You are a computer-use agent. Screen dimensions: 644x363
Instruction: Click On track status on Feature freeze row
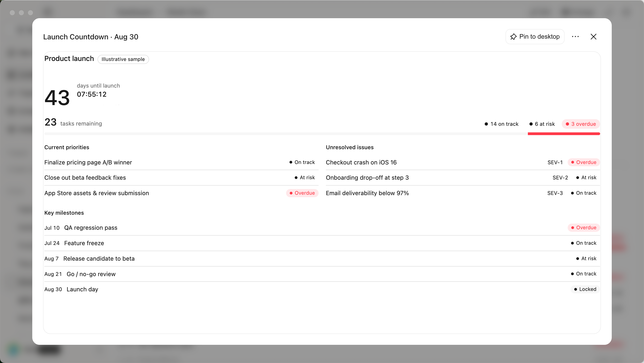click(x=584, y=243)
